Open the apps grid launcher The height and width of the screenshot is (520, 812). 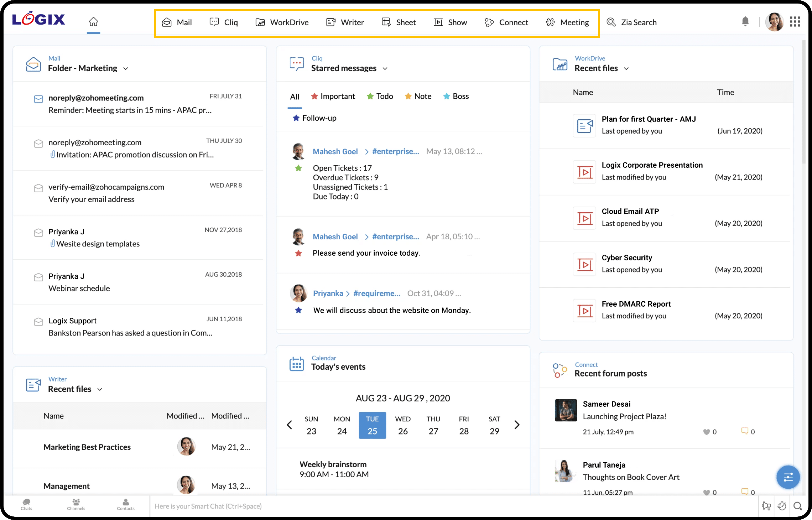[795, 22]
